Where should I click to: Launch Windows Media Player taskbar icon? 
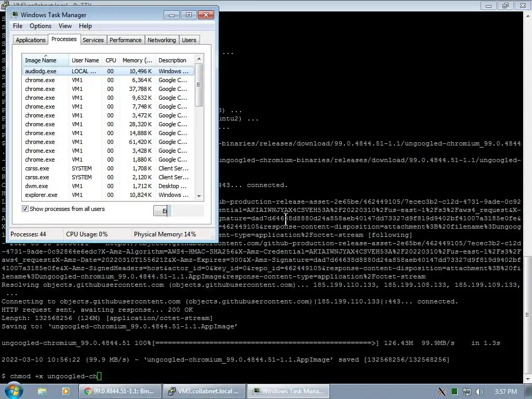tap(65, 391)
